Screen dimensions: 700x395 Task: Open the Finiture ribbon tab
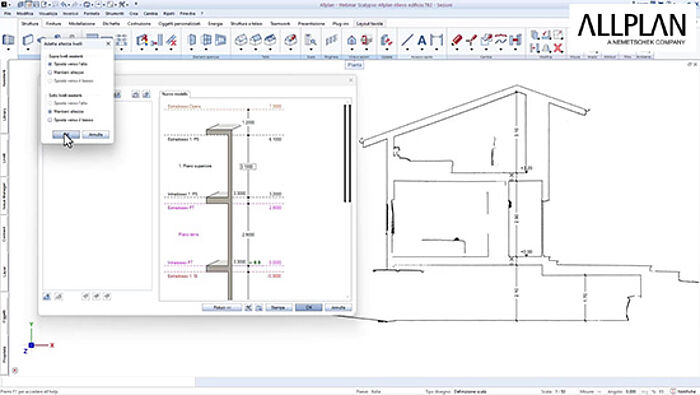(53, 24)
